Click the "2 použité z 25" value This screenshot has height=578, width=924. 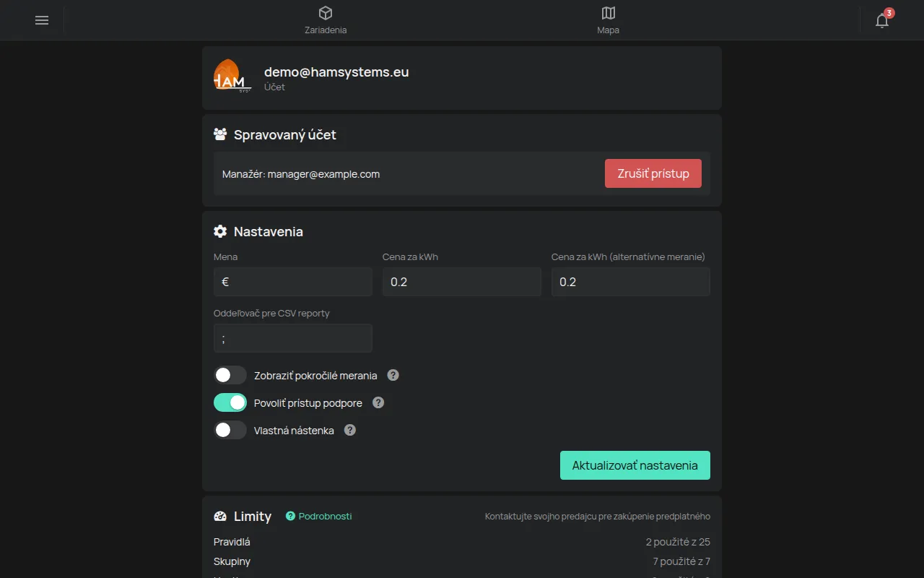(678, 542)
